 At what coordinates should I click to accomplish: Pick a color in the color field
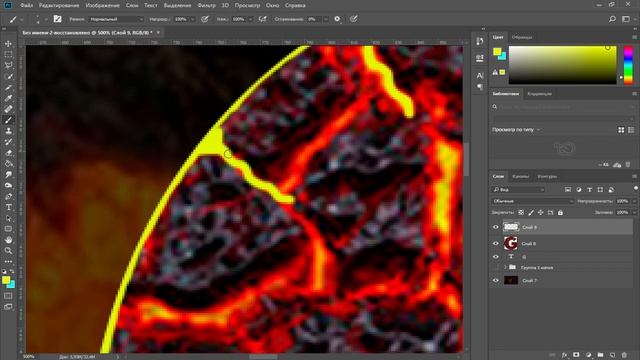(x=562, y=65)
